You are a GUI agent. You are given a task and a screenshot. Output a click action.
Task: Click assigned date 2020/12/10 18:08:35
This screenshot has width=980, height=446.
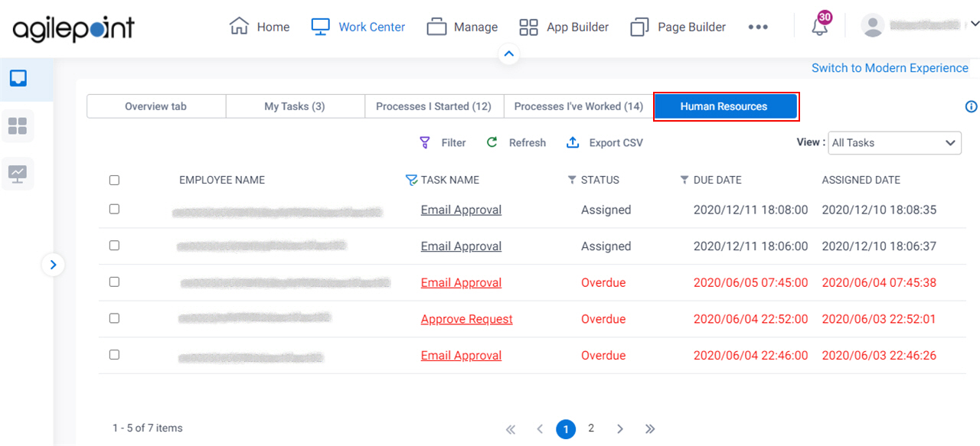pos(879,210)
